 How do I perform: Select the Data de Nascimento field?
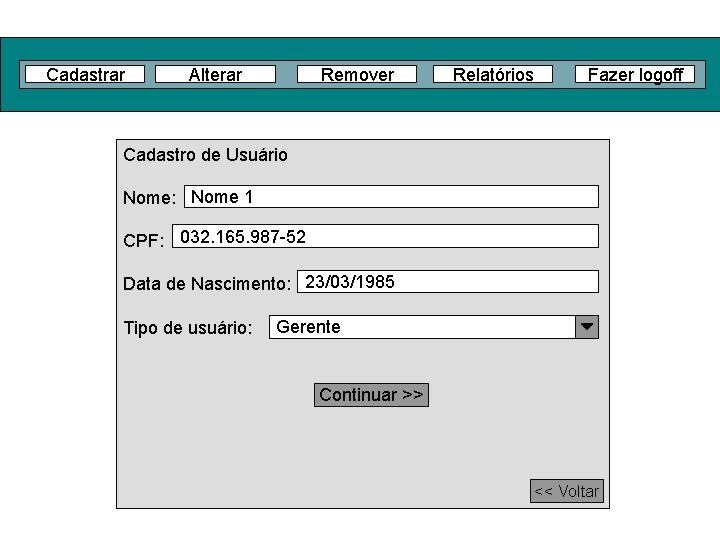[x=448, y=281]
